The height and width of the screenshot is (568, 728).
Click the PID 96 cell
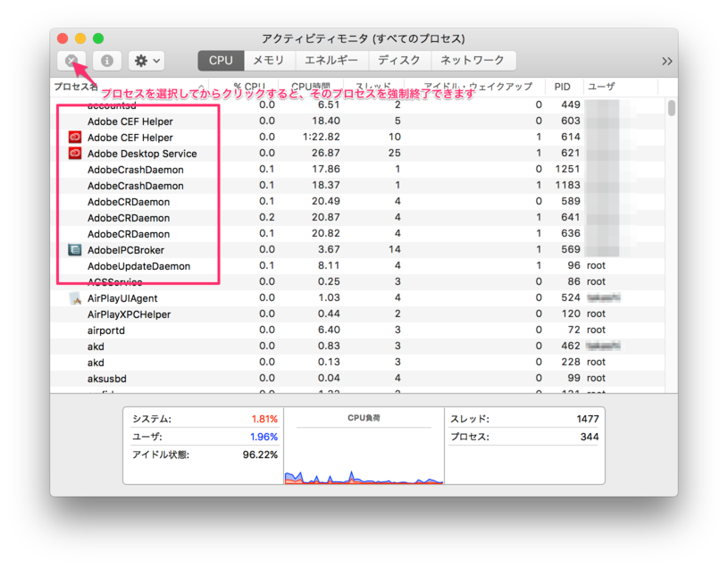pyautogui.click(x=573, y=265)
